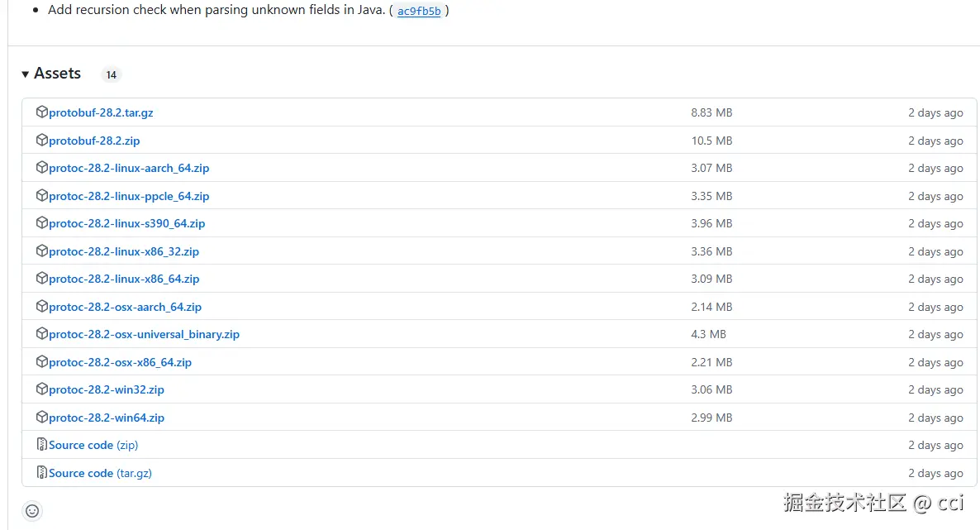Click the Assets count badge 14
Image resolution: width=980 pixels, height=530 pixels.
point(112,74)
